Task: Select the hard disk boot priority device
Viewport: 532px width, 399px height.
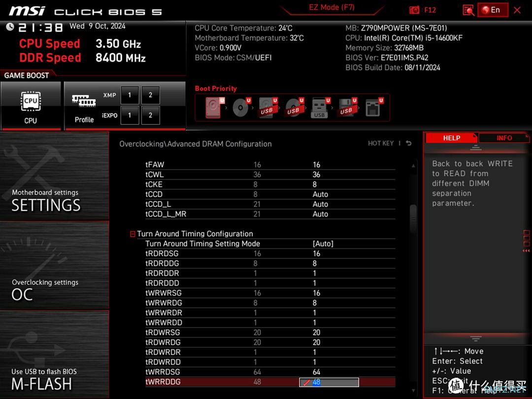Action: click(214, 107)
